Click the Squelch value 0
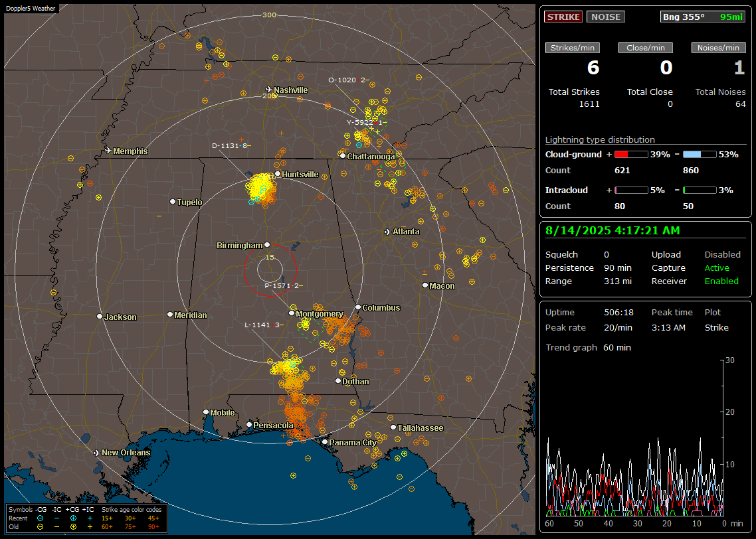The height and width of the screenshot is (539, 756). point(606,254)
